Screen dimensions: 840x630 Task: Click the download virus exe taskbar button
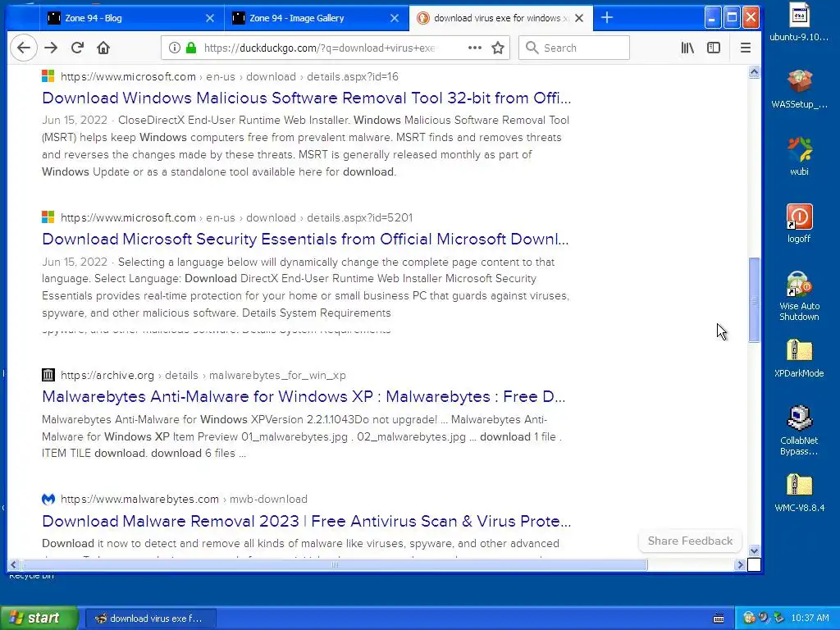151,619
